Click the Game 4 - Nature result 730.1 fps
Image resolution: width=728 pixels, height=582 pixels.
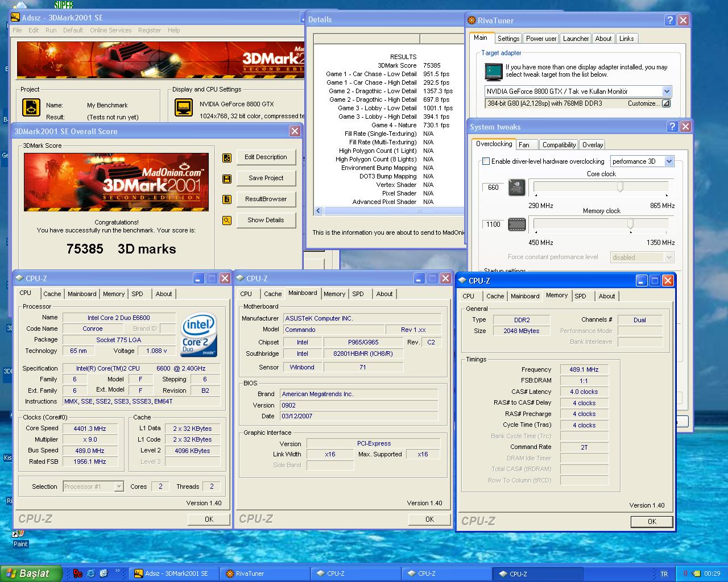tap(436, 125)
